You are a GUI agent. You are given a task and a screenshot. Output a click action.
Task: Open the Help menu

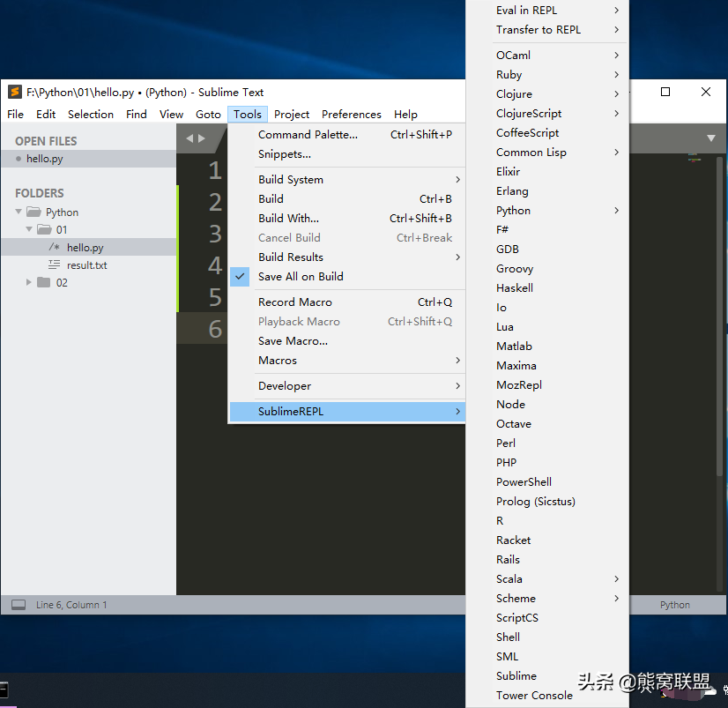(405, 115)
